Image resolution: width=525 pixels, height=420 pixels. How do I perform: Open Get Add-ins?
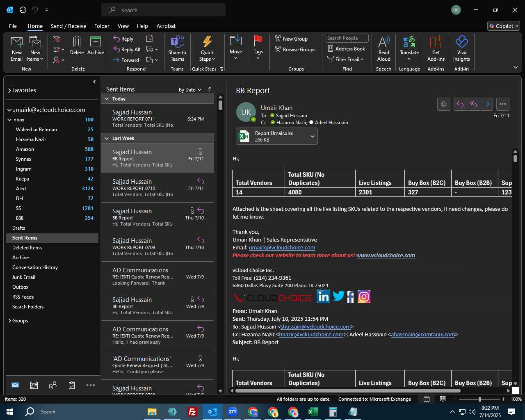coord(436,48)
